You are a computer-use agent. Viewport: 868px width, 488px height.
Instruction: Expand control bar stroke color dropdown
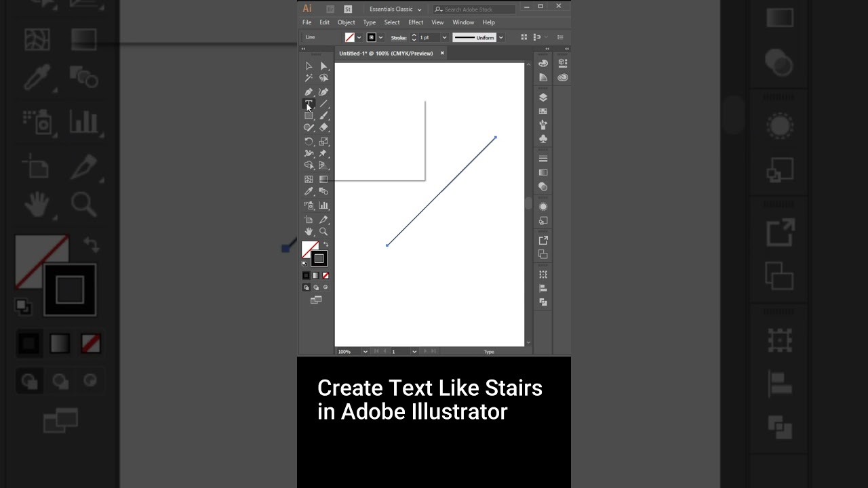tap(380, 38)
